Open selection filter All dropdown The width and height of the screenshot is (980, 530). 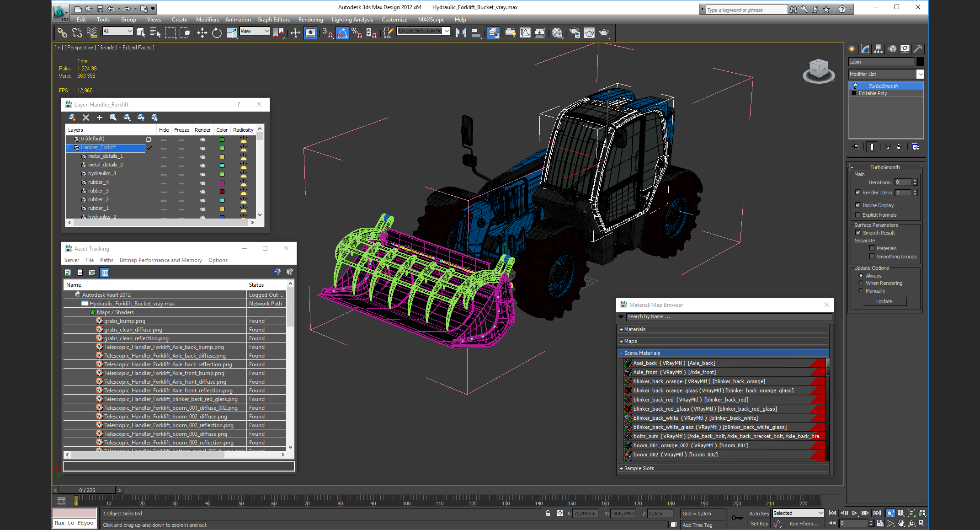117,31
